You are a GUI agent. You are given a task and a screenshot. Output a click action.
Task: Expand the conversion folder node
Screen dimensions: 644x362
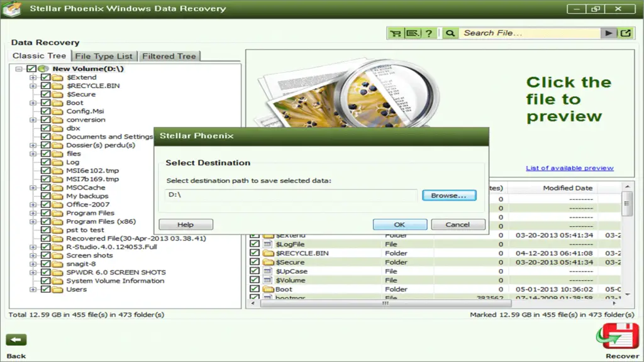pyautogui.click(x=33, y=120)
